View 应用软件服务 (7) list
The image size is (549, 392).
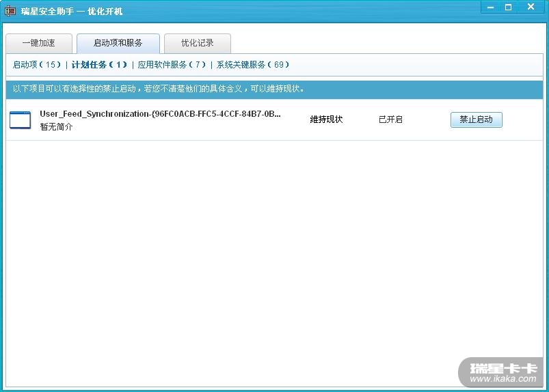click(172, 65)
